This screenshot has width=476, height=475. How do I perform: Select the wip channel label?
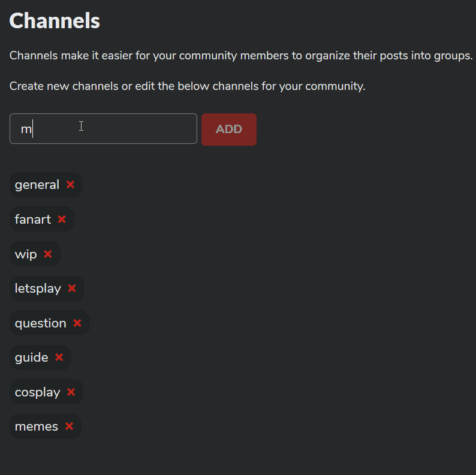pyautogui.click(x=26, y=254)
